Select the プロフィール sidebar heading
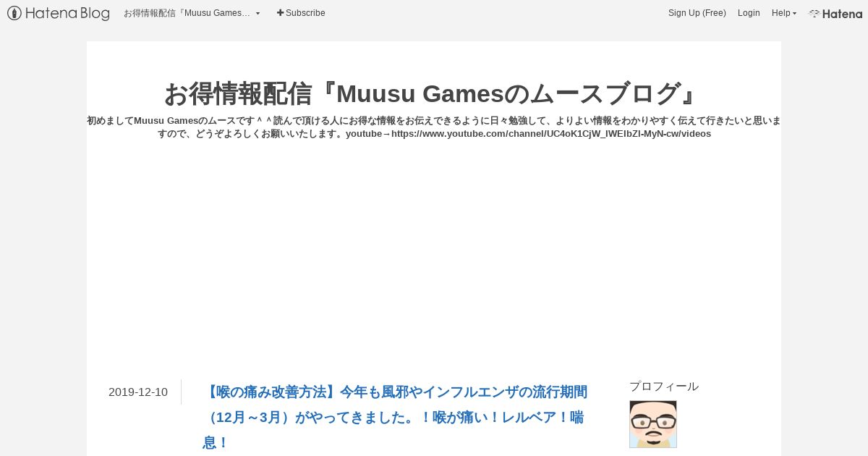This screenshot has height=456, width=868. [x=664, y=387]
